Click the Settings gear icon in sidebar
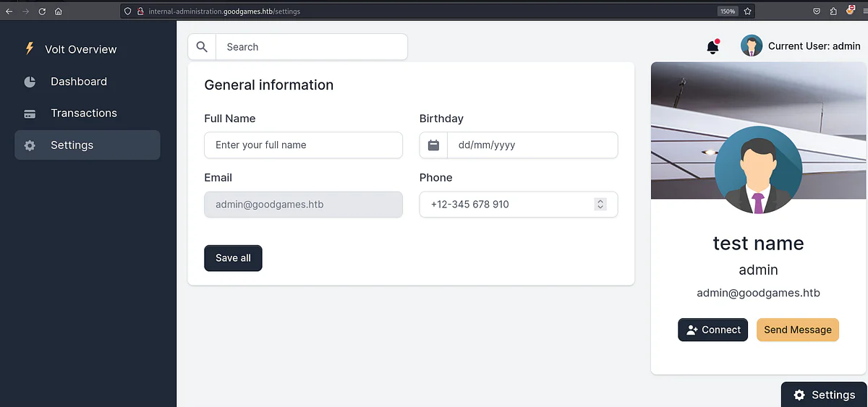The image size is (868, 407). (30, 145)
